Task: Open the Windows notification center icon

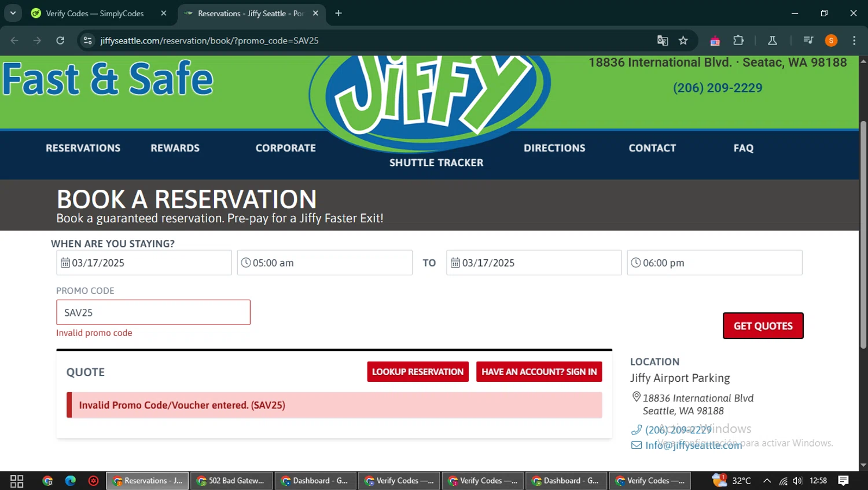Action: click(x=844, y=480)
